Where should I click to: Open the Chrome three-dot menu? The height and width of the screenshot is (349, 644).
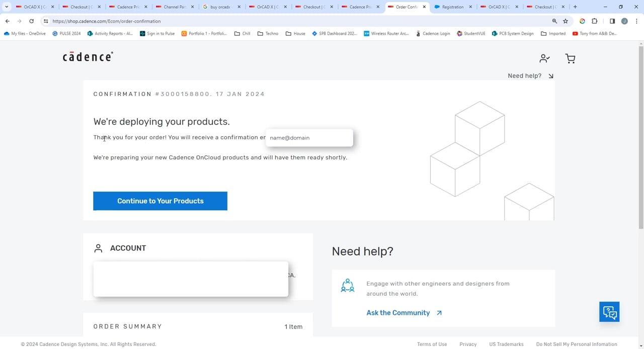pyautogui.click(x=636, y=21)
